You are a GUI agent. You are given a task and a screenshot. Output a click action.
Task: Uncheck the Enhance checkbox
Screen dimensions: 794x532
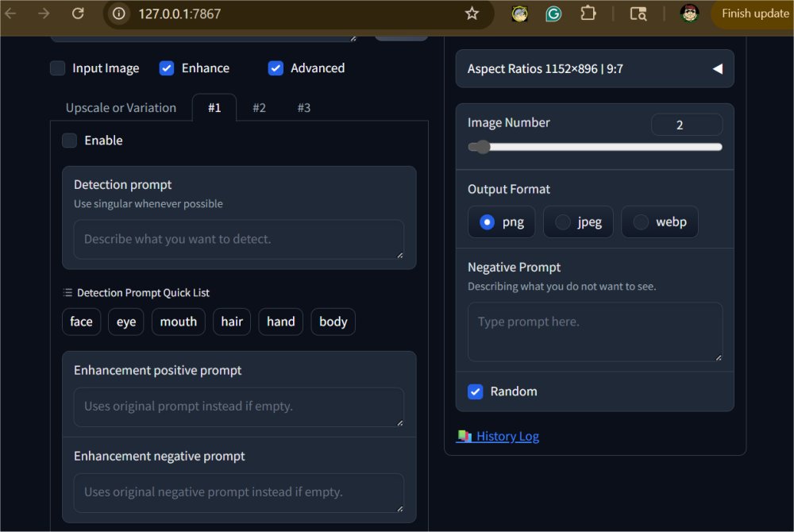[167, 68]
